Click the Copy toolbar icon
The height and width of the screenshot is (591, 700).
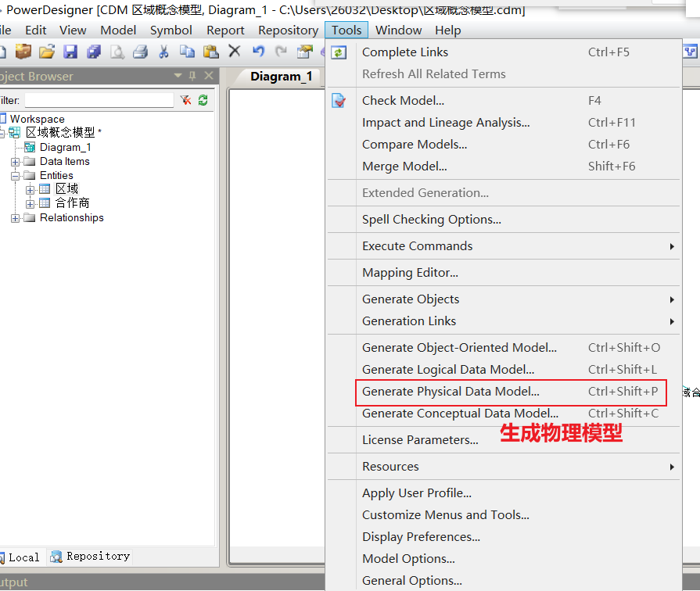[187, 52]
